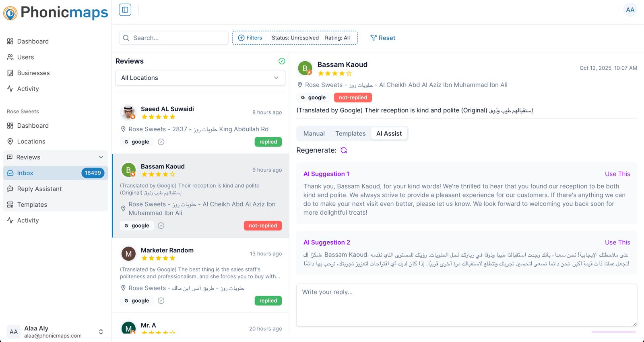Toggle resolved check on Bassam Kaoud review
644x342 pixels.
(x=161, y=226)
